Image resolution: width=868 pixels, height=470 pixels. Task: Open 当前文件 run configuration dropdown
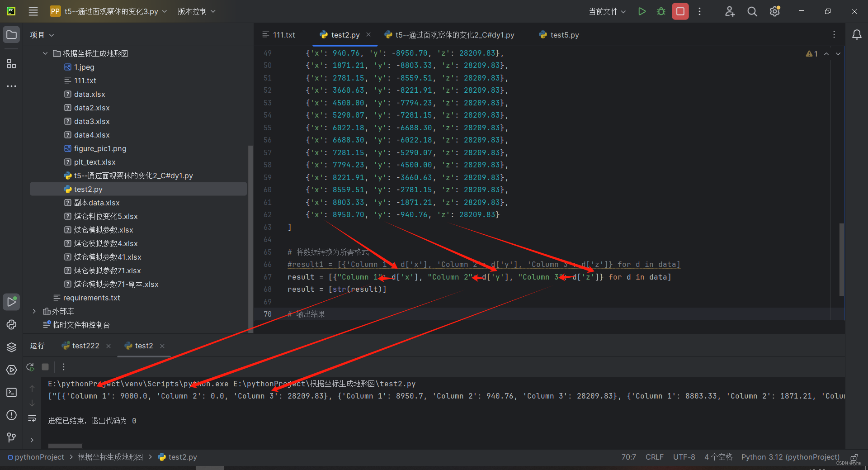(607, 11)
